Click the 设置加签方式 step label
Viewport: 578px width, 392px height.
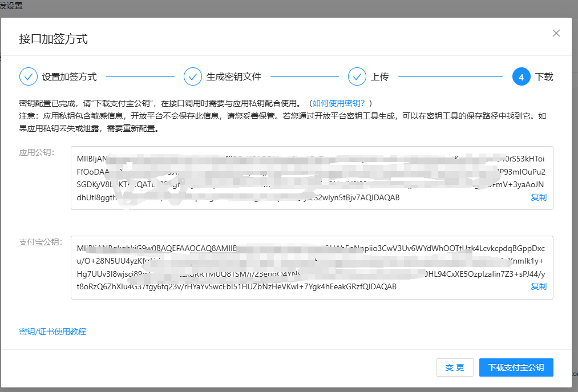69,76
